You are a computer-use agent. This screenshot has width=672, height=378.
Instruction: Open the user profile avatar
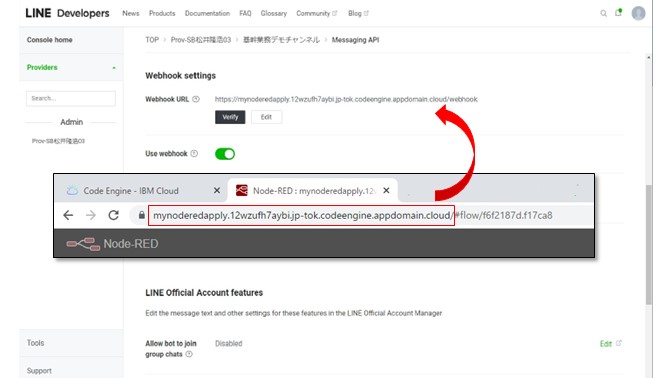(638, 13)
